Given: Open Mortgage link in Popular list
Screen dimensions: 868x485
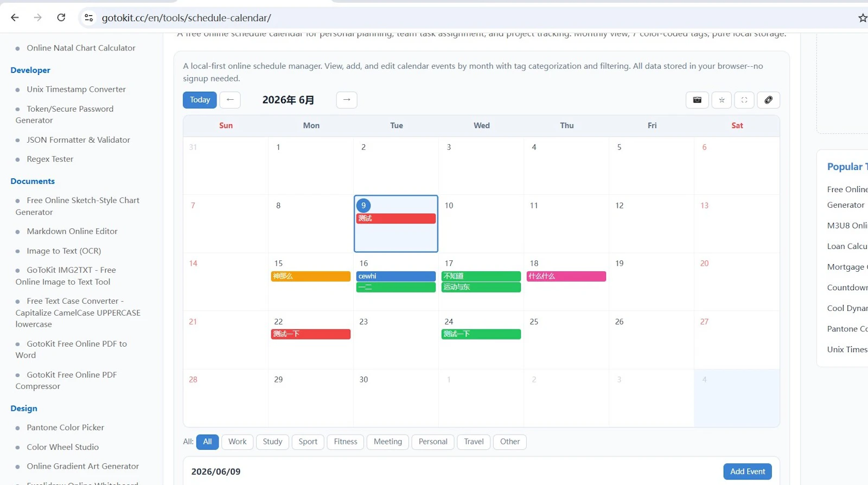Looking at the screenshot, I should pyautogui.click(x=847, y=267).
